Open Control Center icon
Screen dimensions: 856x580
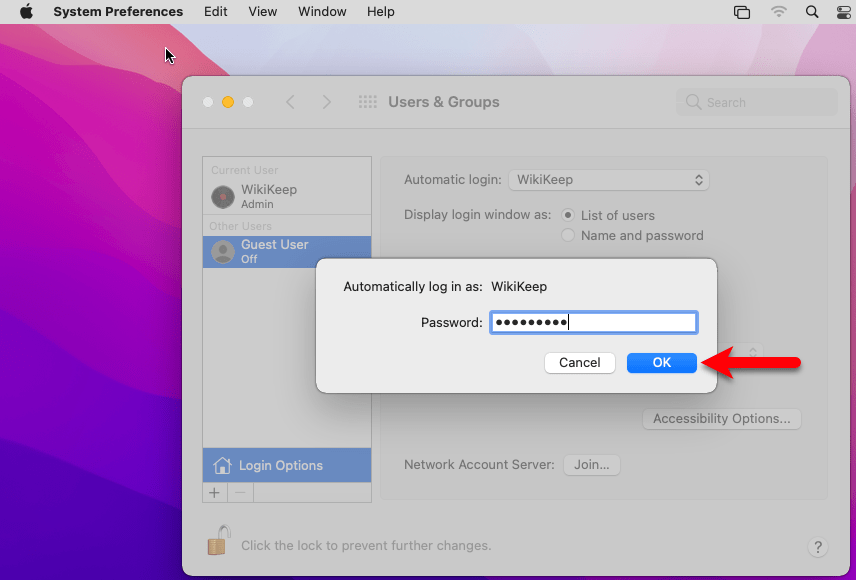tap(844, 11)
